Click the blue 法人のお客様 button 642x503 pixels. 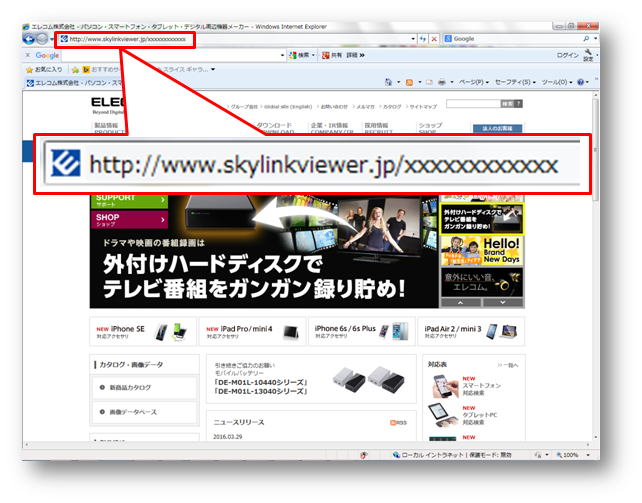pyautogui.click(x=497, y=129)
